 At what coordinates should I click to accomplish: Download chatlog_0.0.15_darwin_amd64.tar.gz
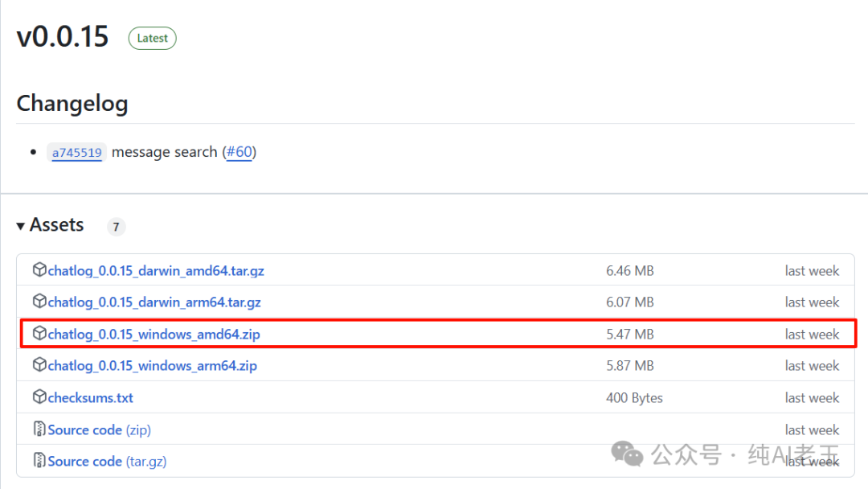click(x=156, y=271)
